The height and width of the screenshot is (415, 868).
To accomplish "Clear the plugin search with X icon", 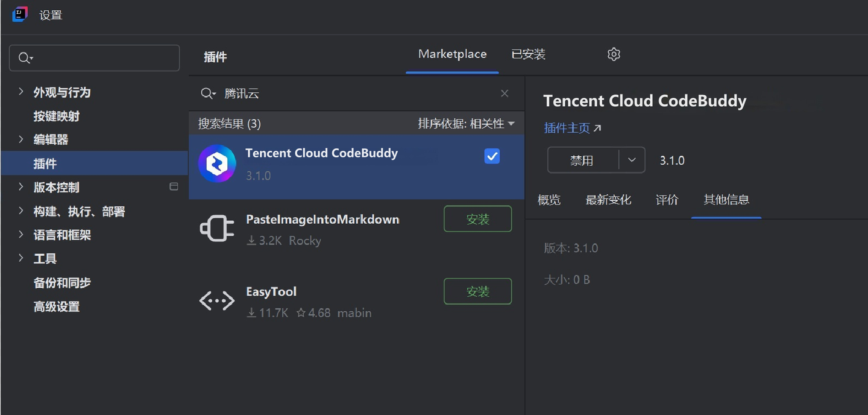I will point(505,93).
